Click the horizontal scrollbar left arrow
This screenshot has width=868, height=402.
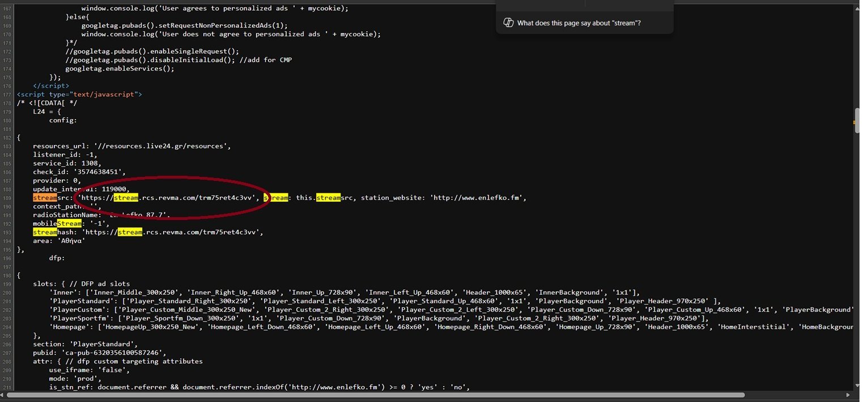(4, 395)
